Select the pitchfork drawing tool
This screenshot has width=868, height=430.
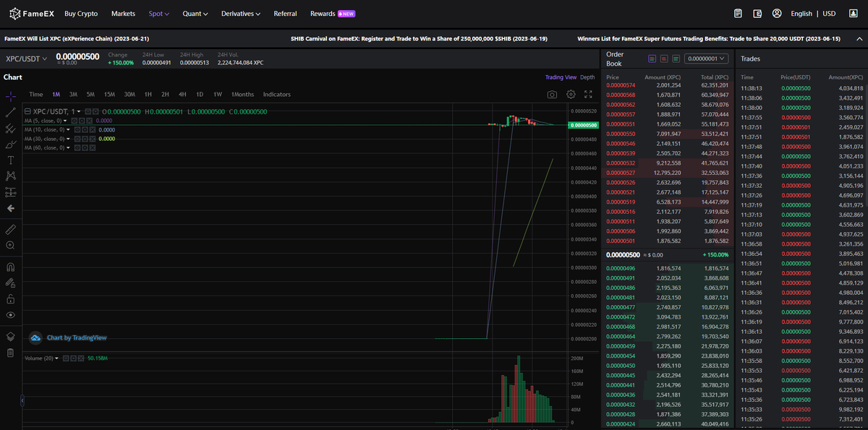[x=10, y=128]
